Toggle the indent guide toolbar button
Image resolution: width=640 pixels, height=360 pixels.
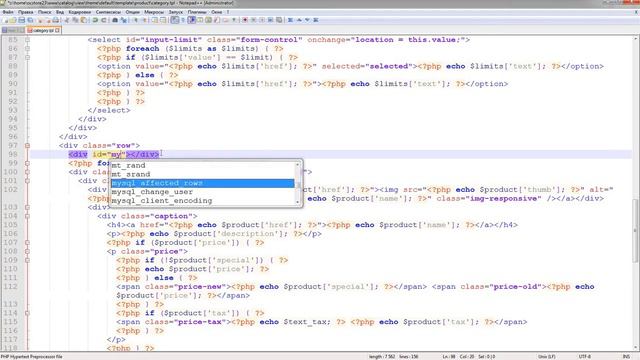click(191, 20)
